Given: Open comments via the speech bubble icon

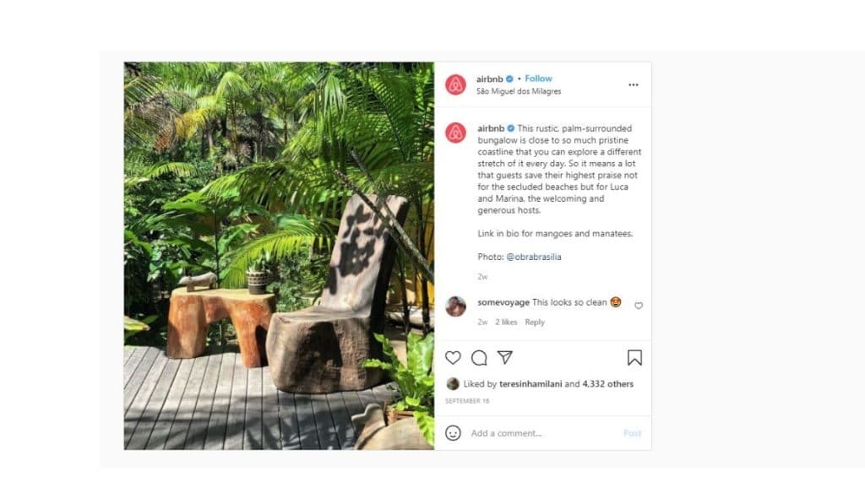Looking at the screenshot, I should click(x=479, y=358).
